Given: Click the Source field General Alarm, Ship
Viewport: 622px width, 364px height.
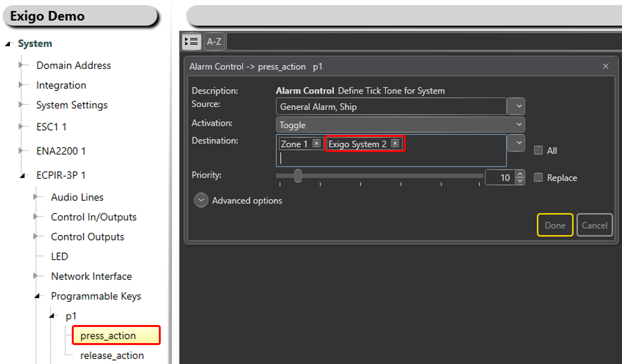Looking at the screenshot, I should click(x=391, y=106).
